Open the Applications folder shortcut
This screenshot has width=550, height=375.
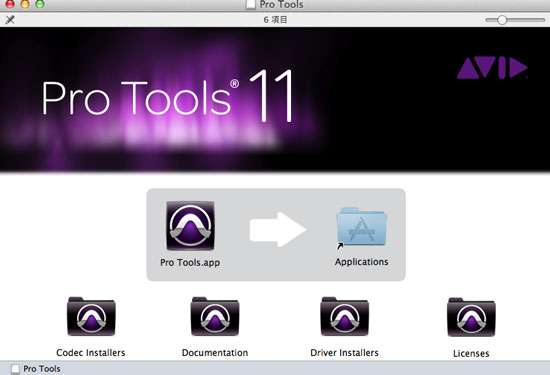pyautogui.click(x=361, y=227)
